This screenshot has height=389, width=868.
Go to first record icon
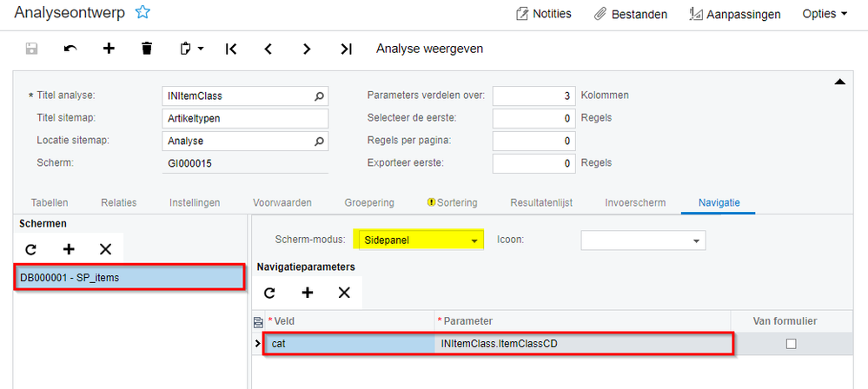(x=231, y=49)
